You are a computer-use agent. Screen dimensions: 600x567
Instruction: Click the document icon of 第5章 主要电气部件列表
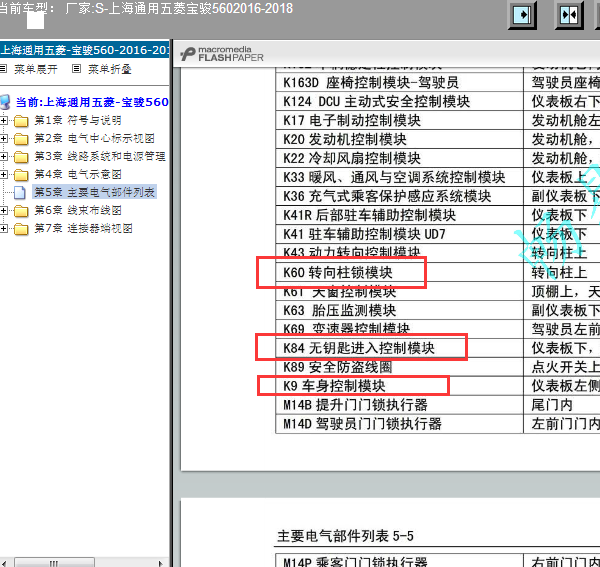point(20,192)
